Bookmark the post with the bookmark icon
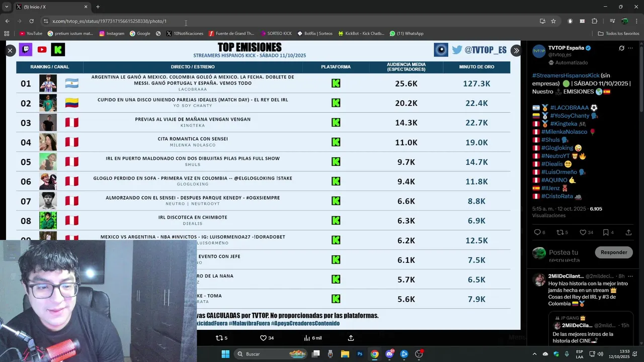This screenshot has height=362, width=644. 606,232
